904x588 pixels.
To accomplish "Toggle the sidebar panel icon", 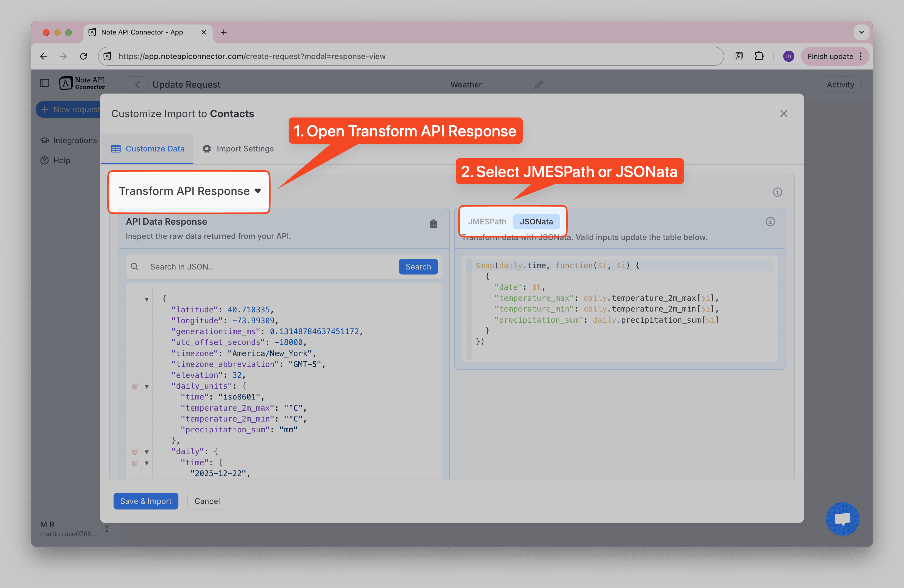I will click(45, 83).
